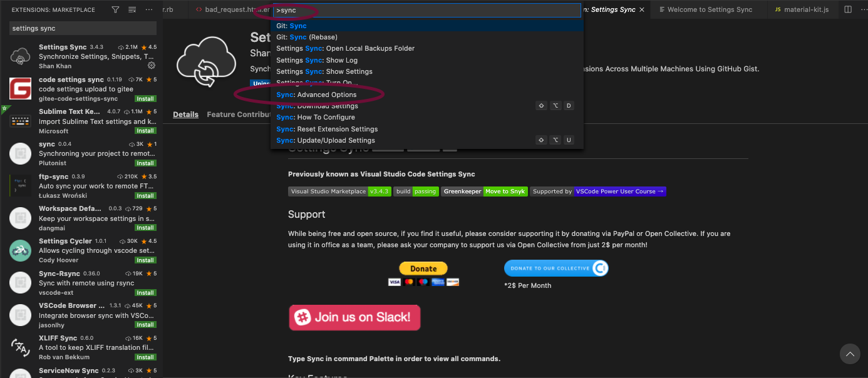Open Visual Studio Marketplace version badge
This screenshot has height=378, width=868.
(340, 192)
